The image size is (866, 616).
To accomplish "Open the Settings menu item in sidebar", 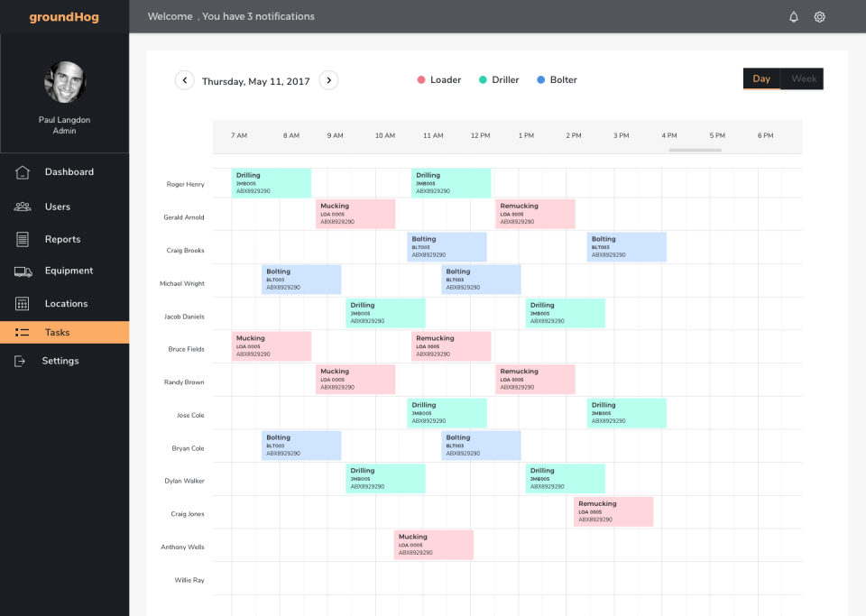I will tap(65, 361).
